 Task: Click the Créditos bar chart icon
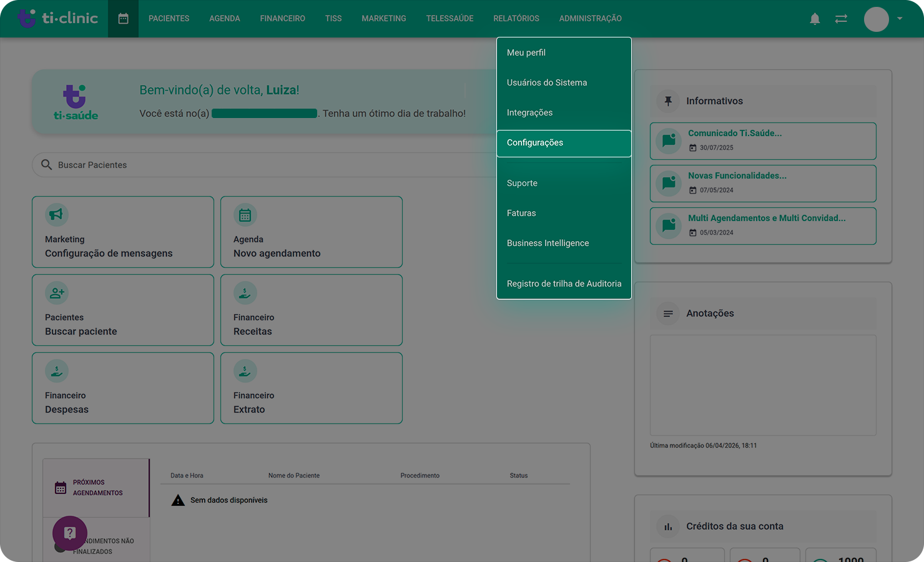(668, 526)
